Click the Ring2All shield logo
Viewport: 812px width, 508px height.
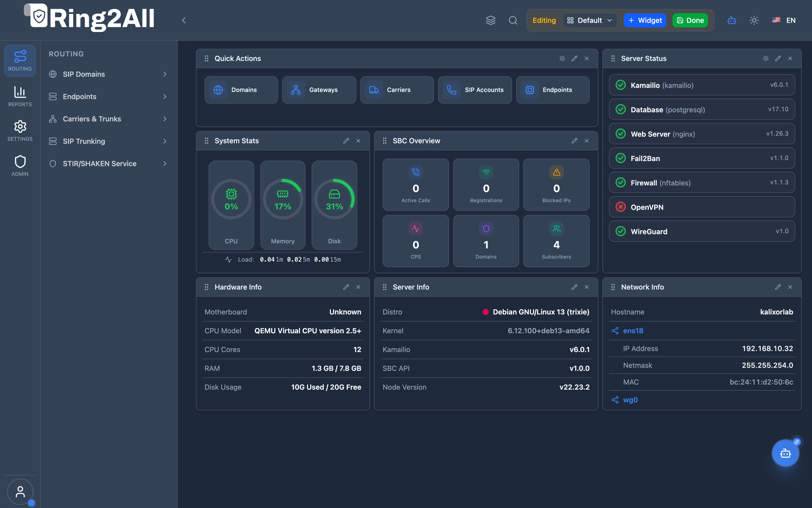click(x=39, y=16)
